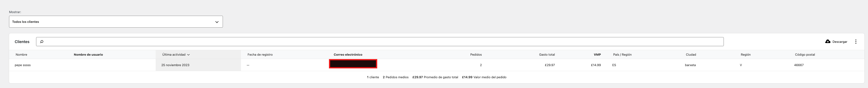Screen dimensions: 868x88
Task: Click the País / Región column header
Action: [x=622, y=55]
